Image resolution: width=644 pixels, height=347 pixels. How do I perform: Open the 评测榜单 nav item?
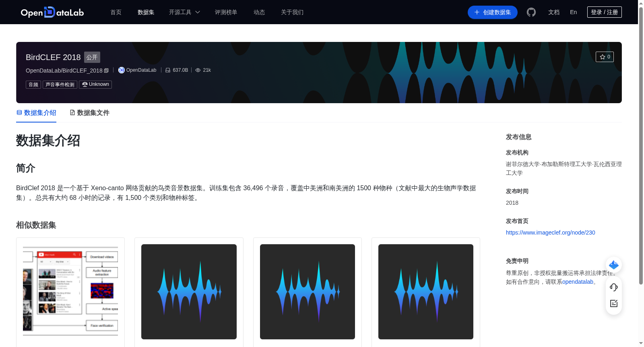point(226,12)
